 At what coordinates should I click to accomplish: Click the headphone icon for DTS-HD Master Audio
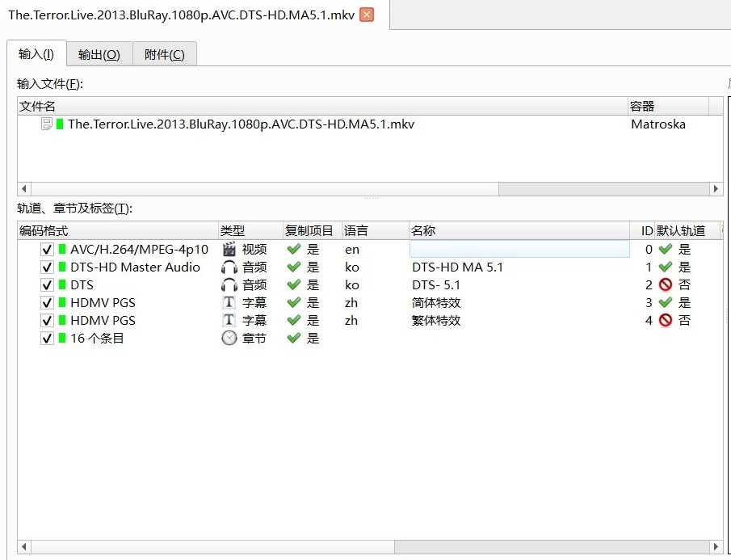[229, 267]
